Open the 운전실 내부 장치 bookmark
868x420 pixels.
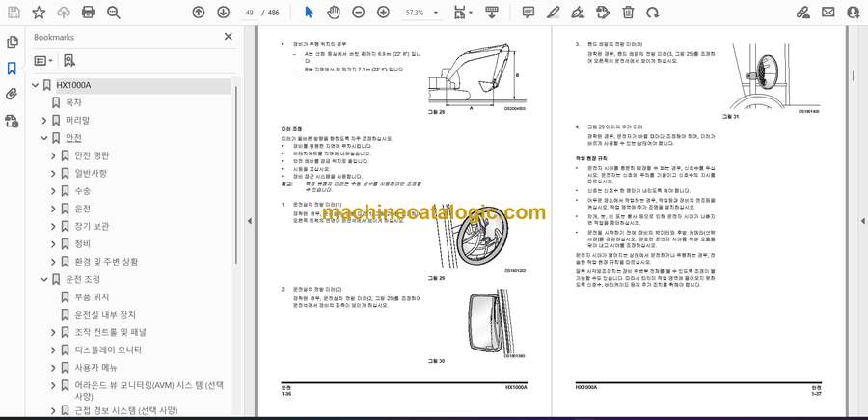[105, 315]
